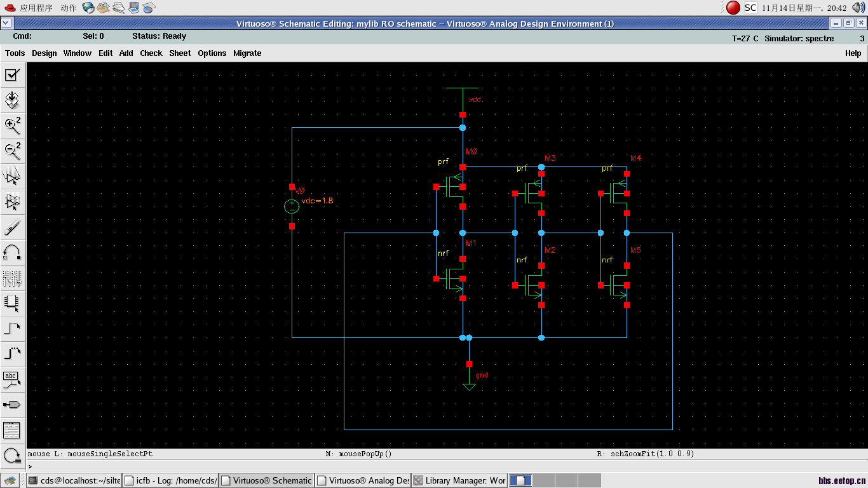Viewport: 868px width, 488px height.
Task: Click the Check and Save icon
Action: coord(12,75)
